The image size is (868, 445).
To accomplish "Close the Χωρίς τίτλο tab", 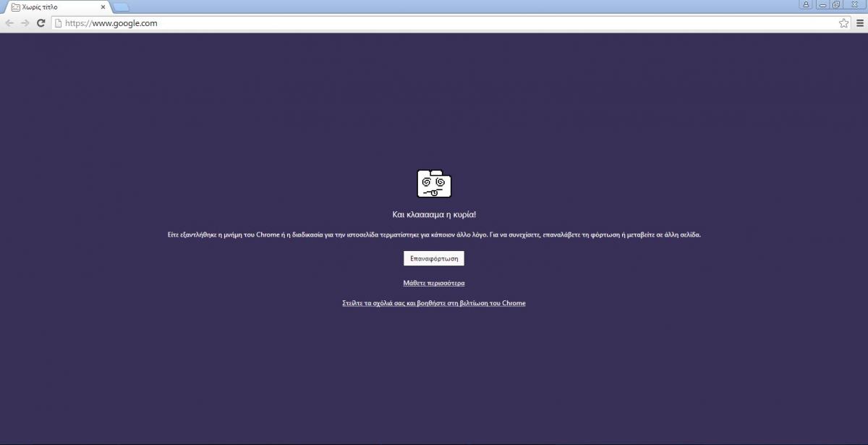I will tap(103, 7).
